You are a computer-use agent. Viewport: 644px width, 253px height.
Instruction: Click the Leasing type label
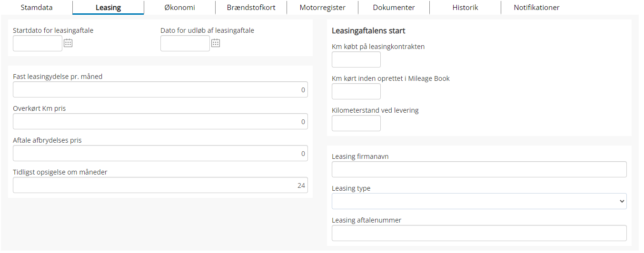tap(351, 188)
